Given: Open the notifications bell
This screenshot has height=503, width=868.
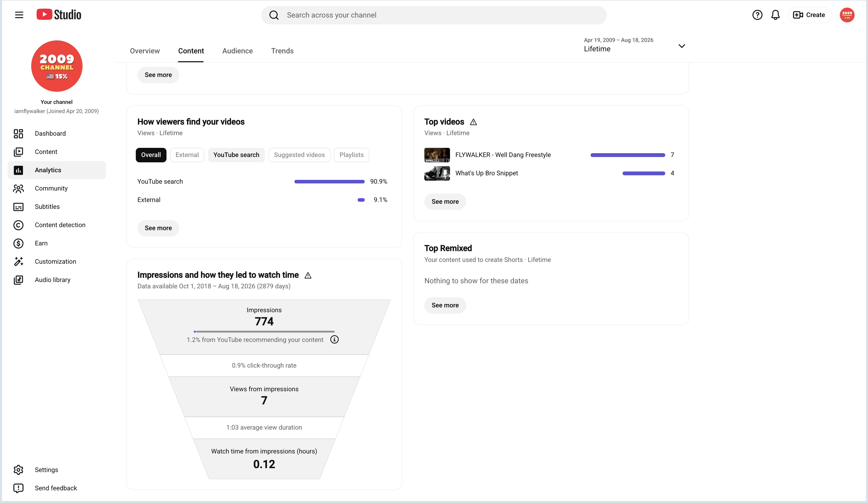Looking at the screenshot, I should (775, 15).
